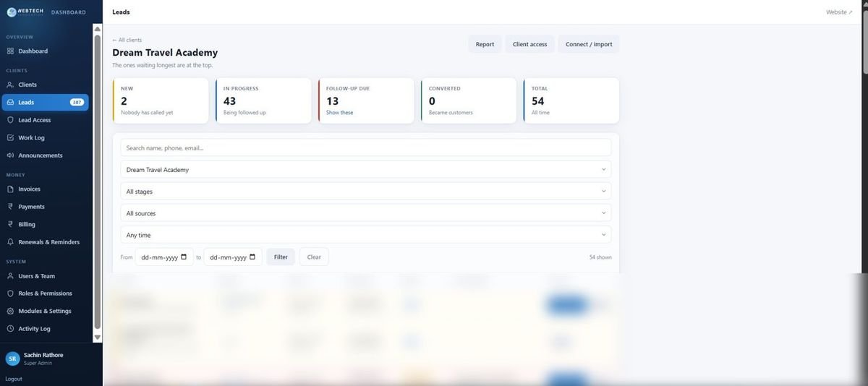Open the Any time period dropdown
This screenshot has height=386, width=868.
pos(365,235)
